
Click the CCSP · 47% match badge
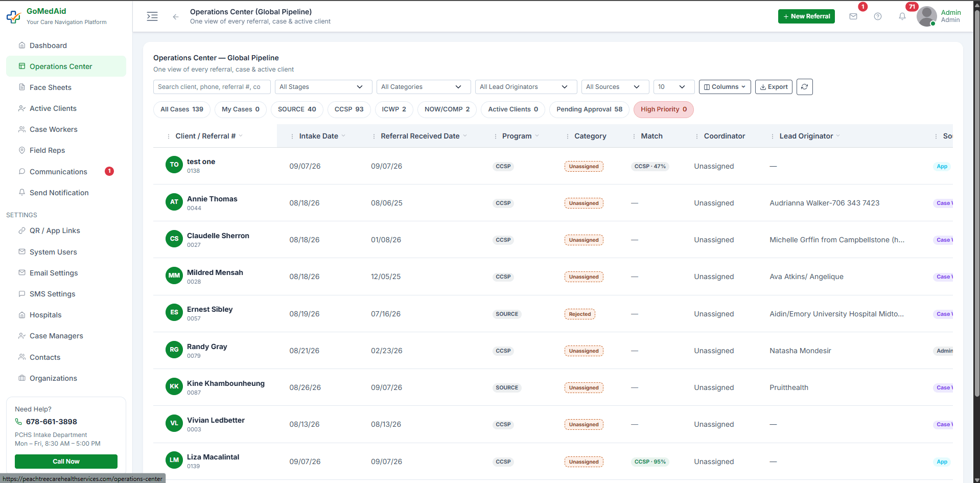click(x=650, y=166)
